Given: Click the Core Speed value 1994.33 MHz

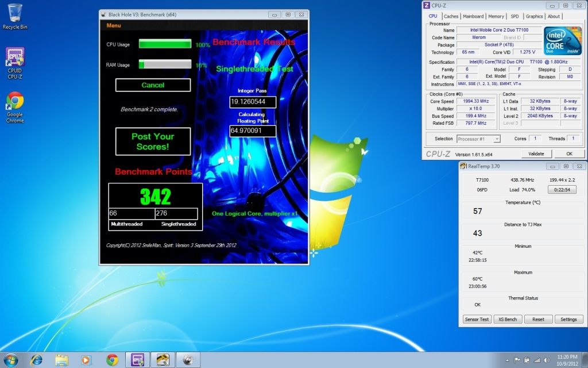Looking at the screenshot, I should point(476,101).
